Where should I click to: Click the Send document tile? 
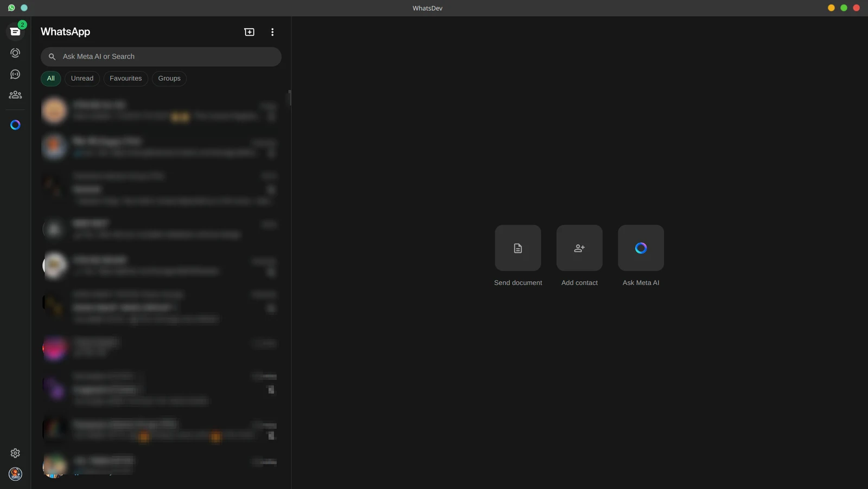[x=518, y=248]
